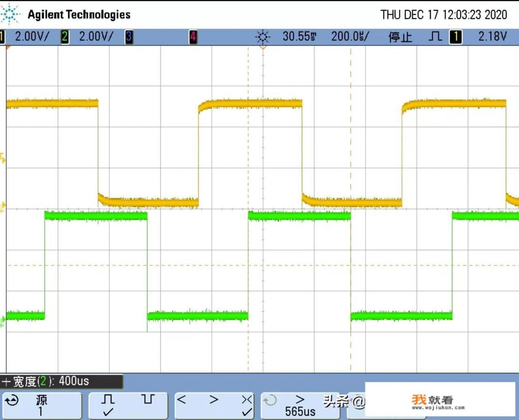Select the channel 1 yellow indicator
519x420 pixels.
2,37
